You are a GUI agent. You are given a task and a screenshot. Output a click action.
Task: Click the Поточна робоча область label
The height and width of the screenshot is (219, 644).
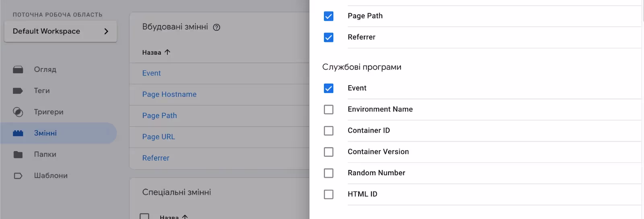(x=58, y=15)
